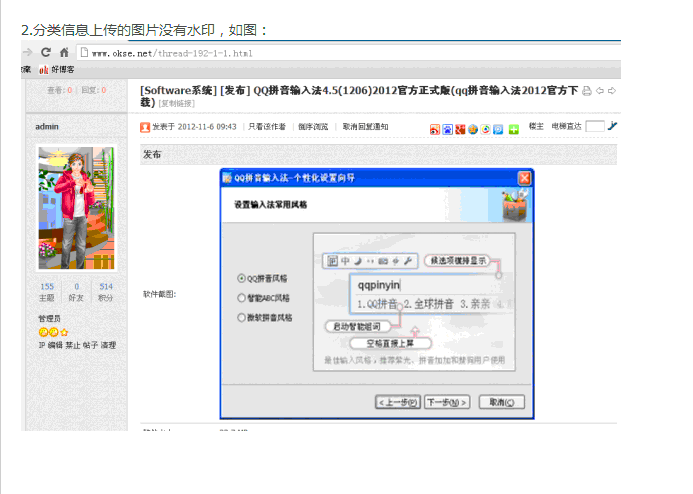Click the address bar URL field

[348, 53]
